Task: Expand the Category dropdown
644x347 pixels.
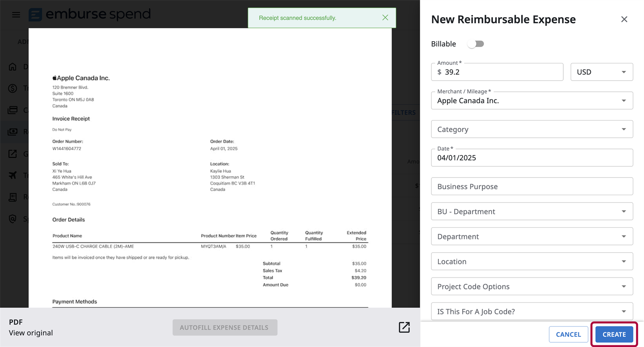Action: [532, 129]
